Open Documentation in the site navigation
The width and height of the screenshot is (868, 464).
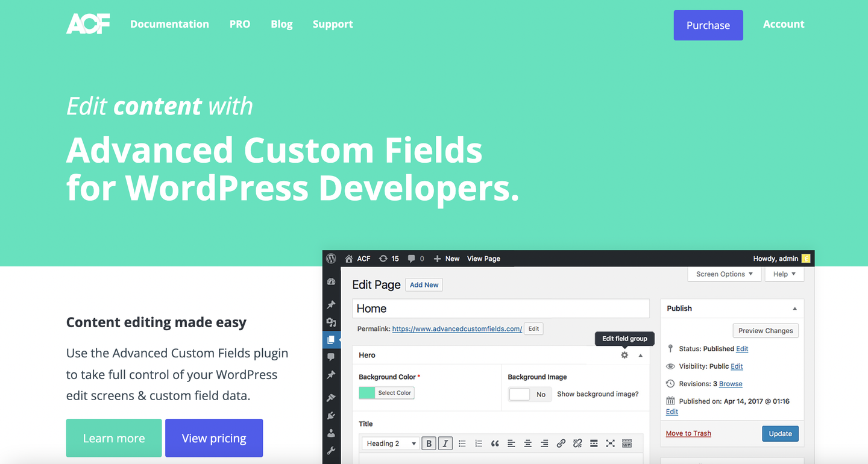click(169, 24)
